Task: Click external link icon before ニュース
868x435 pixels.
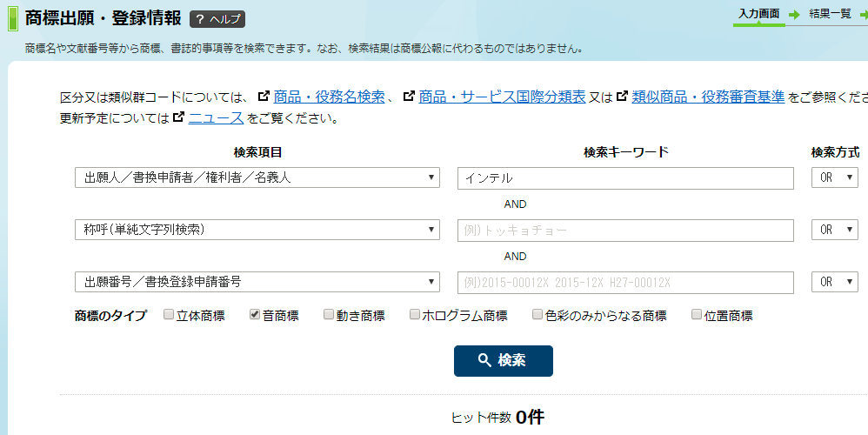Action: coord(179,117)
